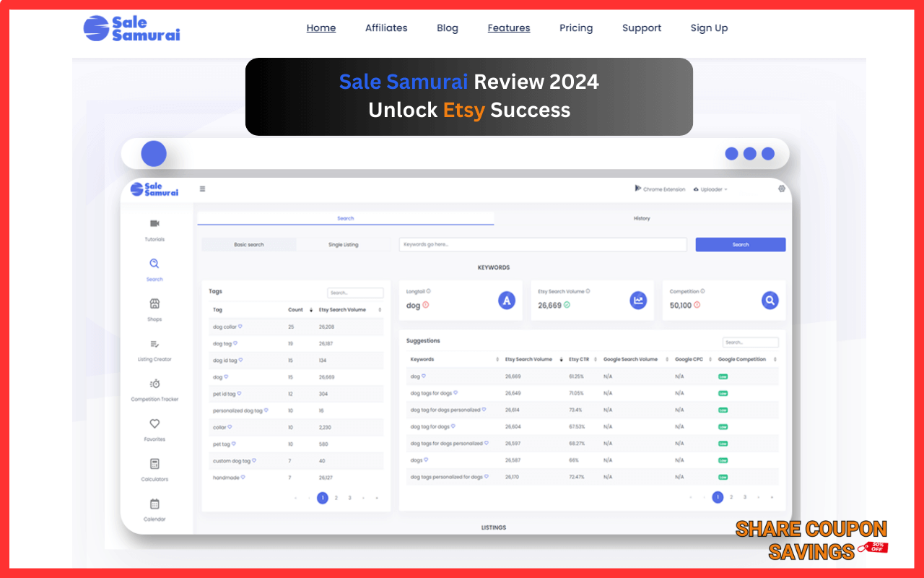The width and height of the screenshot is (924, 578).
Task: Click the 'Keywords go here...' input field
Action: [x=543, y=245]
